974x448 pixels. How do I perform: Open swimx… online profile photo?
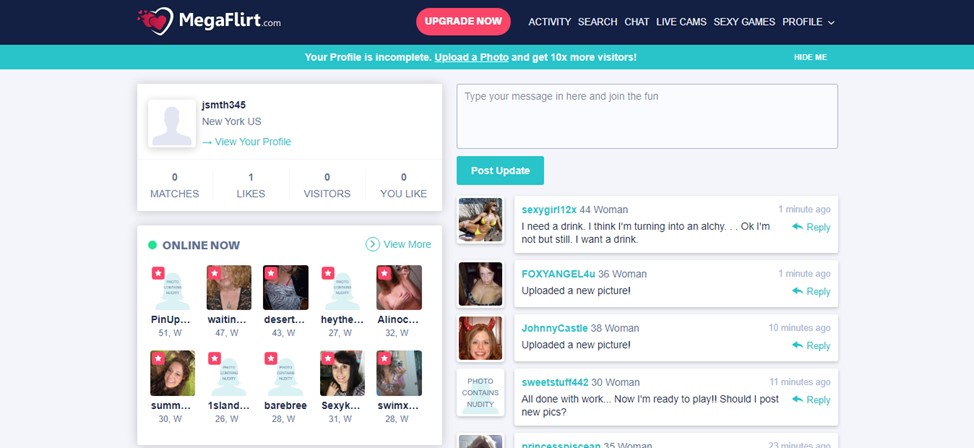tap(399, 373)
